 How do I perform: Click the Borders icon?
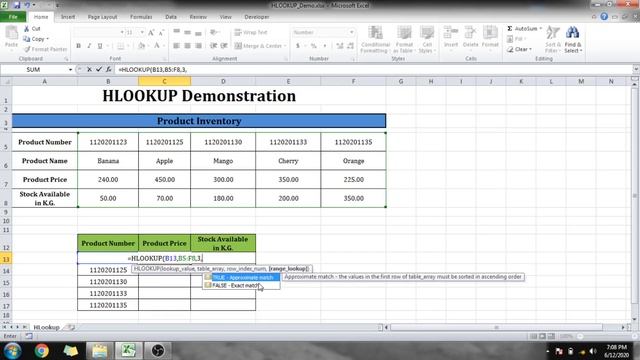[120, 46]
